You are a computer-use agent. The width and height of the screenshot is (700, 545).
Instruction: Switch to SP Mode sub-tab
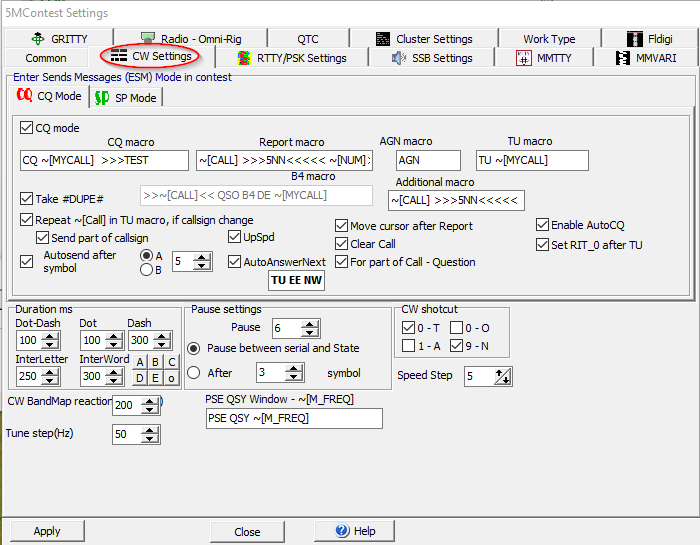point(126,98)
